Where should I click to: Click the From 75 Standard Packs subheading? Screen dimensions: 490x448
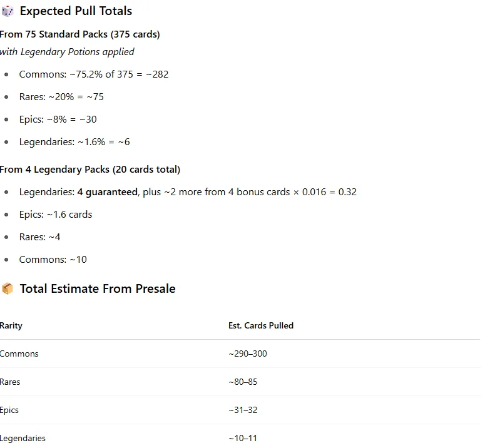coord(79,34)
